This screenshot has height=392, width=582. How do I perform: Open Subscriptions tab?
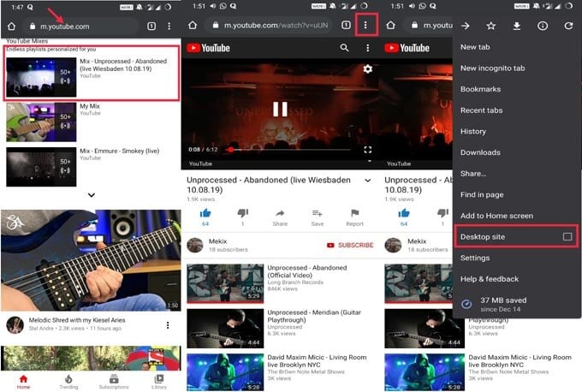point(114,381)
